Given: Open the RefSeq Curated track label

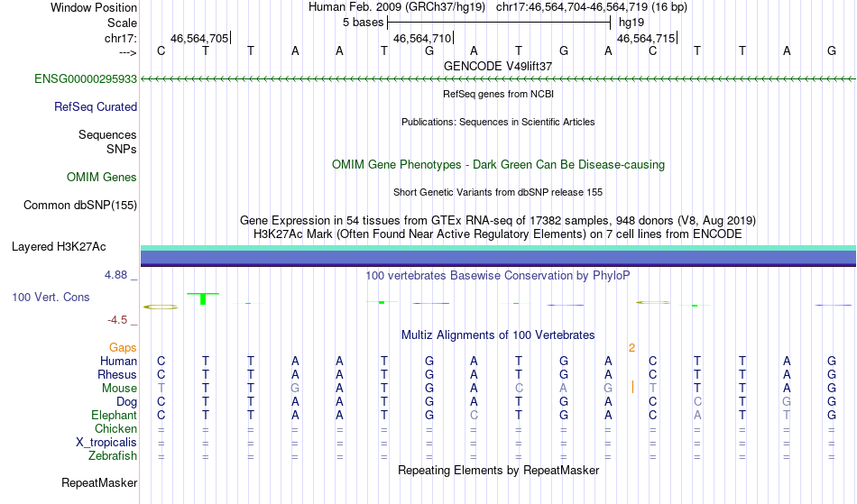Looking at the screenshot, I should click(x=95, y=107).
